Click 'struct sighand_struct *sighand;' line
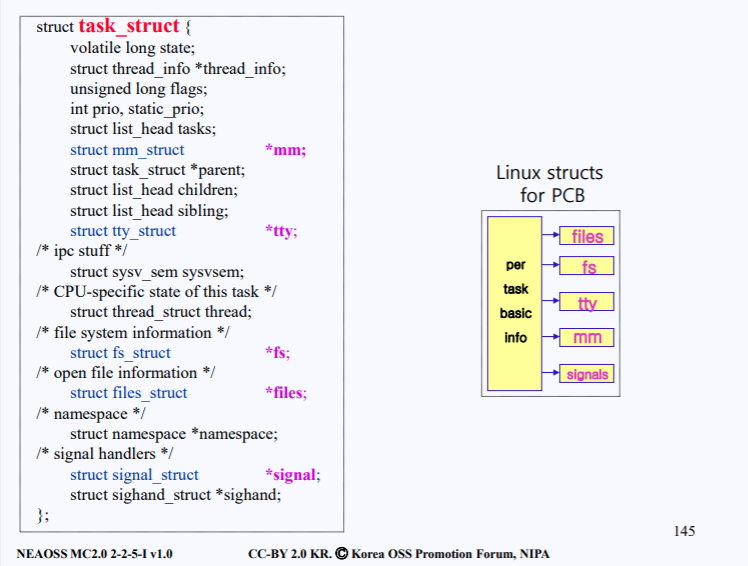Viewport: 748px width, 566px height. (176, 495)
